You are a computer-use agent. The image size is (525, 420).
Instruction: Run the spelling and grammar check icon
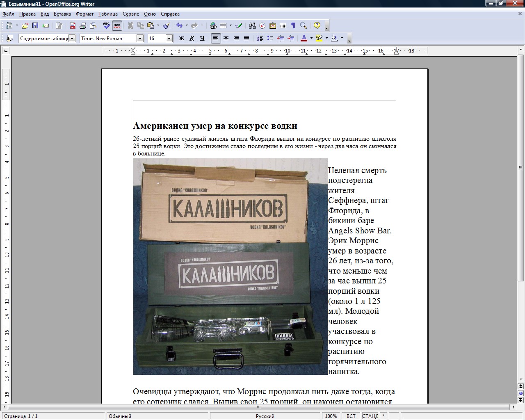[x=107, y=25]
